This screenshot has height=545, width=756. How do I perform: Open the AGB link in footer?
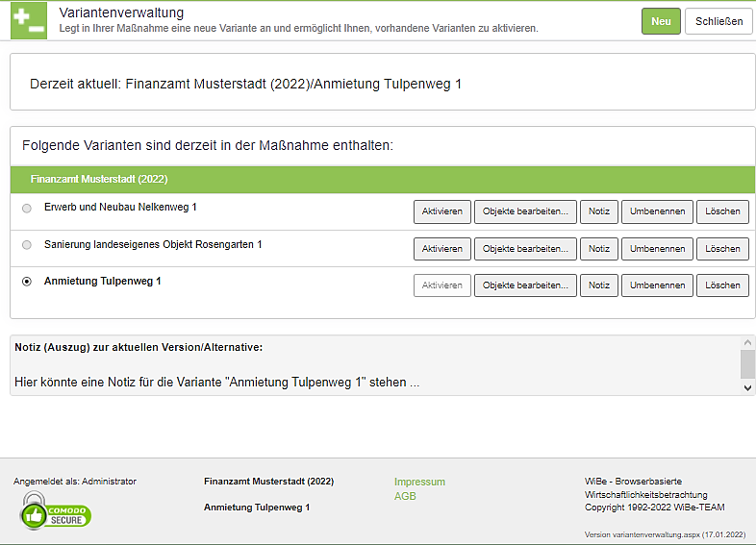pyautogui.click(x=405, y=497)
